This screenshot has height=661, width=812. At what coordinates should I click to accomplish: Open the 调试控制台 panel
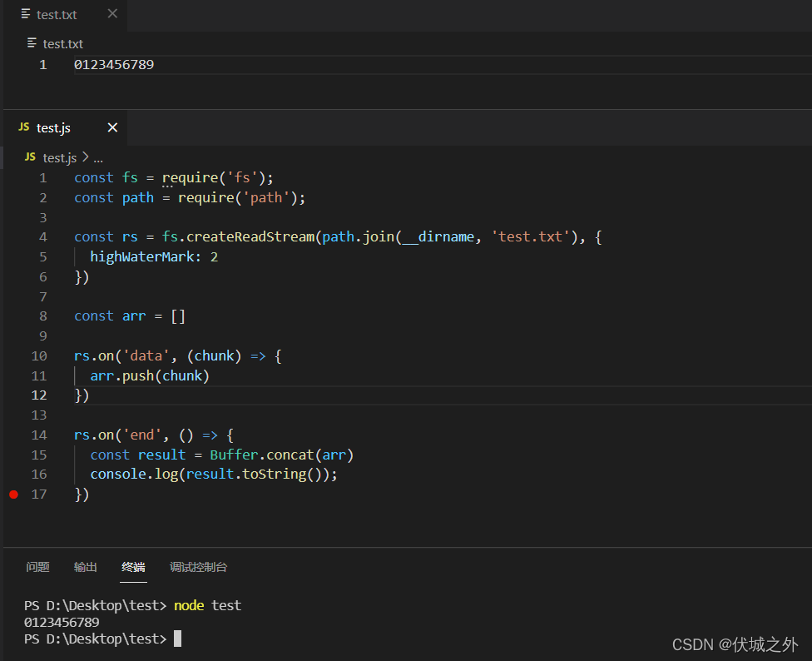coord(199,567)
